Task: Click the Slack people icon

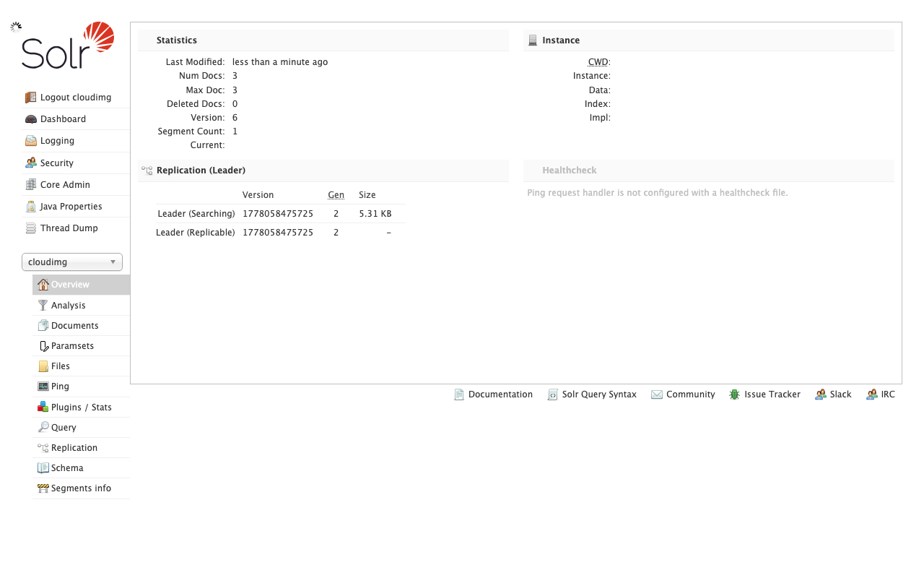Action: [x=821, y=394]
